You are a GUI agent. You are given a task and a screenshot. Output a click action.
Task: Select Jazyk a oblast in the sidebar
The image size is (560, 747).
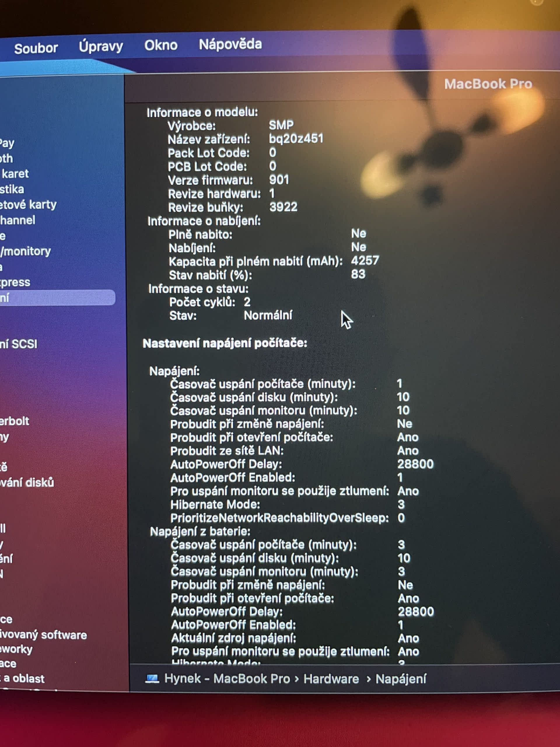pos(23,678)
